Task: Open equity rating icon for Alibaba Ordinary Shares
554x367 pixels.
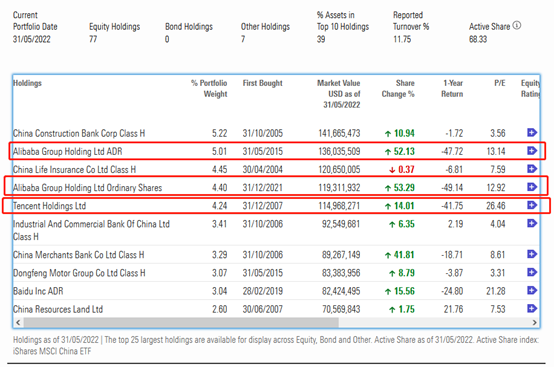Action: pos(532,187)
